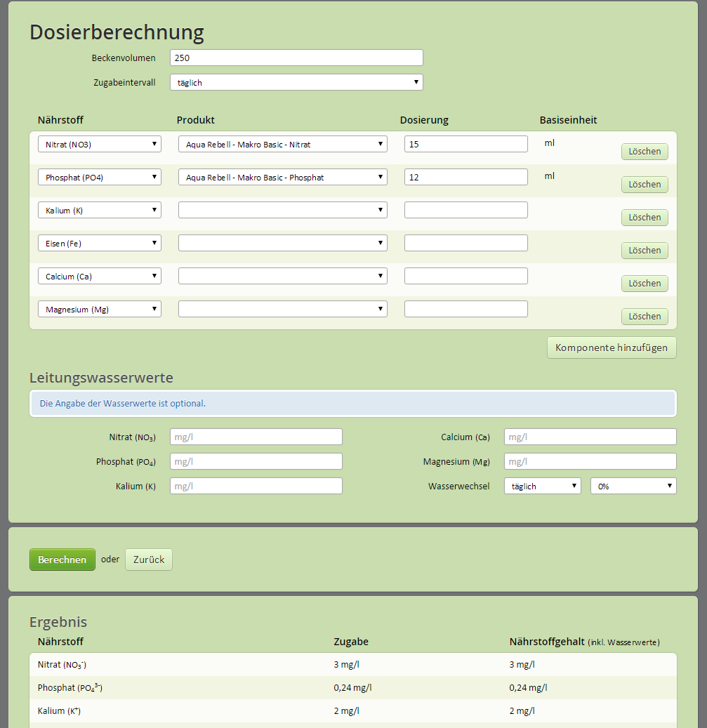
Task: Click the tap water Kalium (K) mg/l field
Action: coord(256,486)
